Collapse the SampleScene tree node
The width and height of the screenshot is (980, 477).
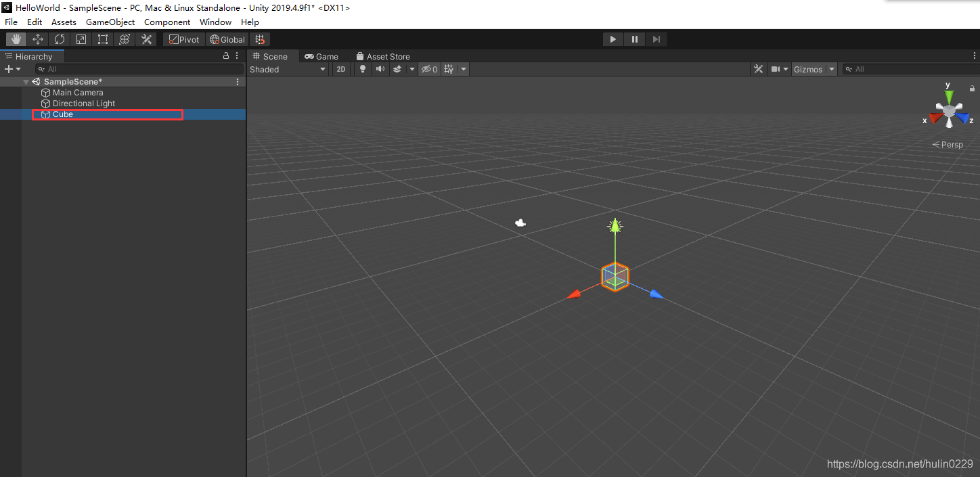tap(26, 82)
